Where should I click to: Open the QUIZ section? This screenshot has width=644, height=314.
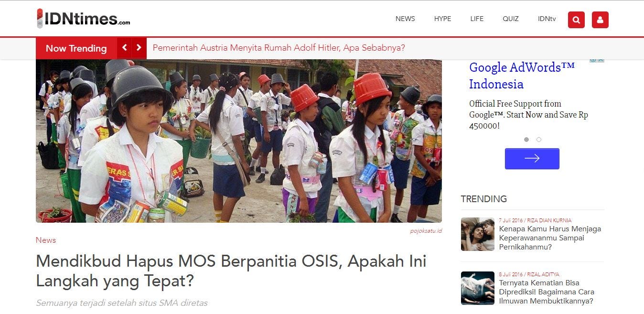[511, 19]
